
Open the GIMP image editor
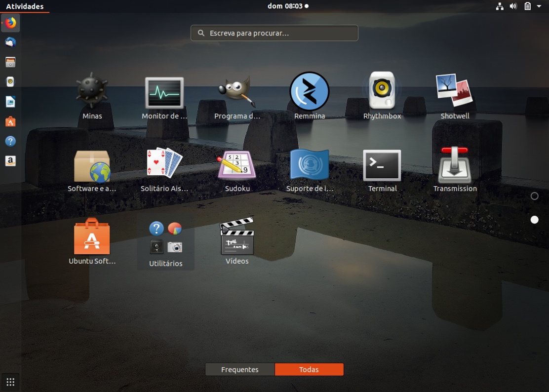(237, 91)
